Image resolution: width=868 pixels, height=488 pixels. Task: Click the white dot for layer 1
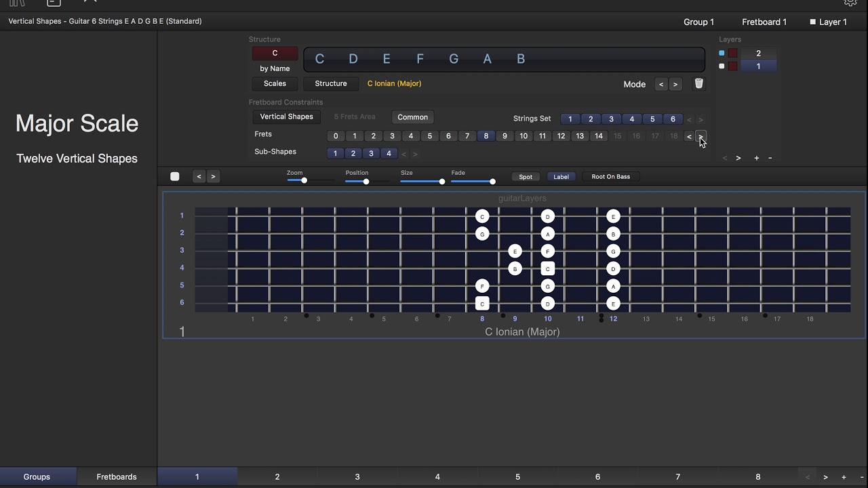coord(722,66)
